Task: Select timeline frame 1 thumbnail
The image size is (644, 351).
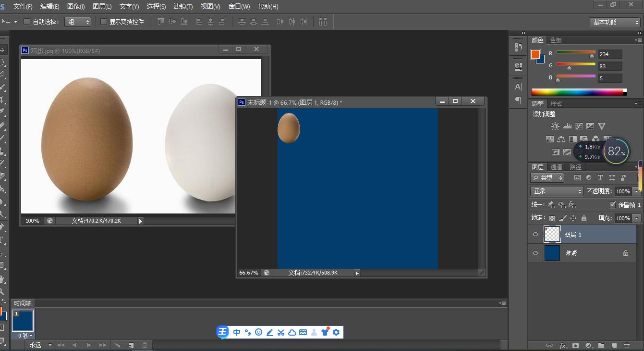Action: pos(23,321)
